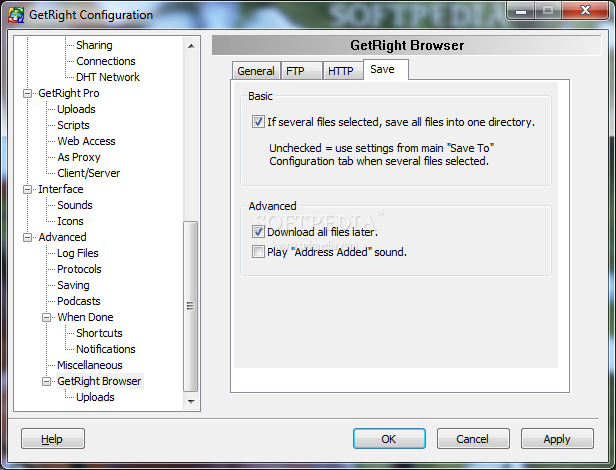Click the tree scrollbar down arrow
This screenshot has height=470, width=616.
[191, 402]
